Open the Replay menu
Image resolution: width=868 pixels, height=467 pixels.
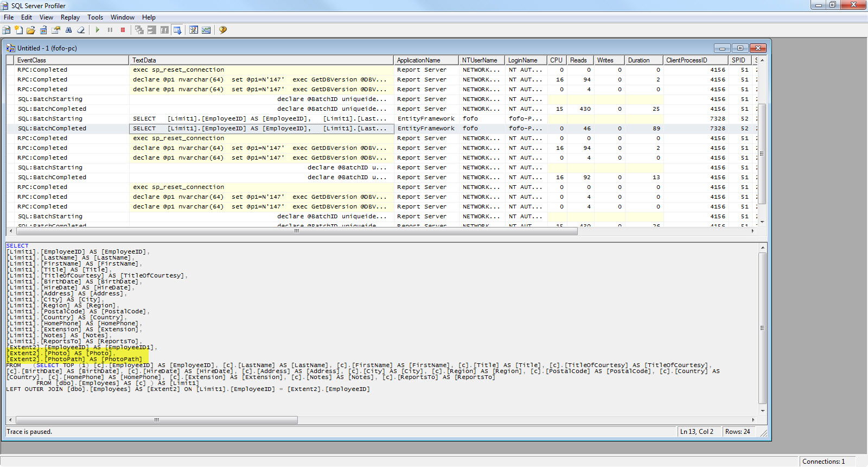tap(70, 17)
